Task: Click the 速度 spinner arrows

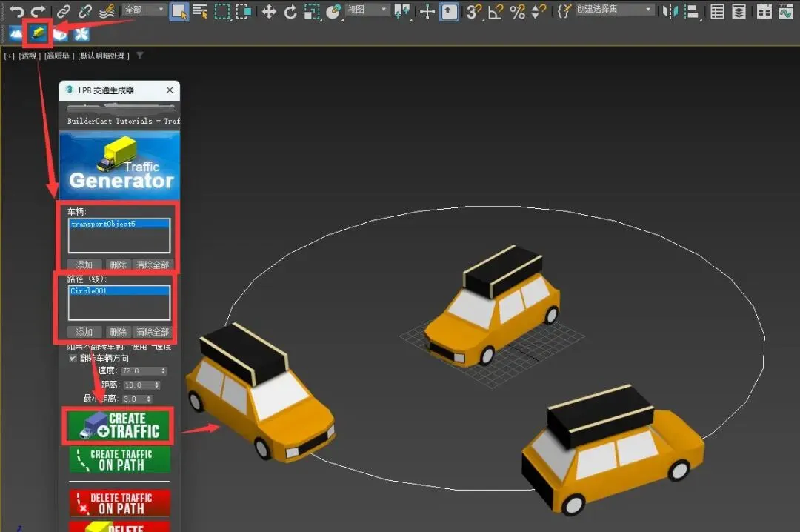Action: [x=163, y=370]
